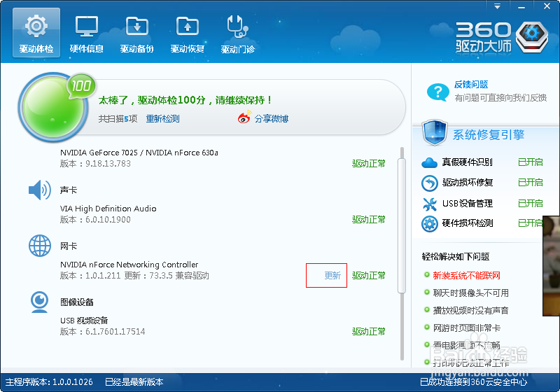This screenshot has height=392, width=560.
Task: Click the 图像设备 webcam icon
Action: pyautogui.click(x=40, y=302)
